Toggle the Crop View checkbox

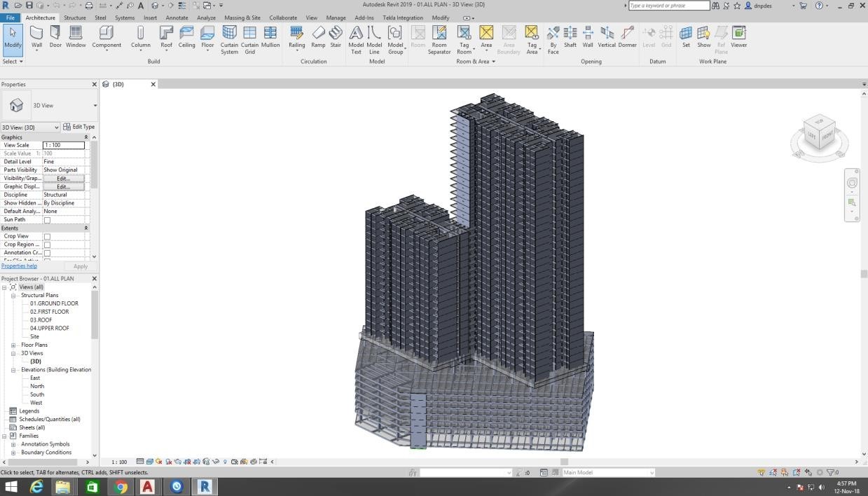(47, 236)
